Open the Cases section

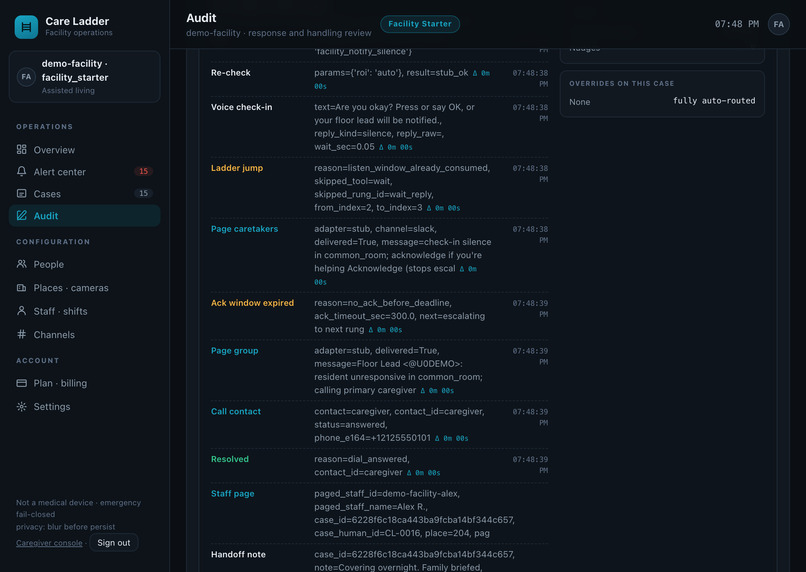85,194
